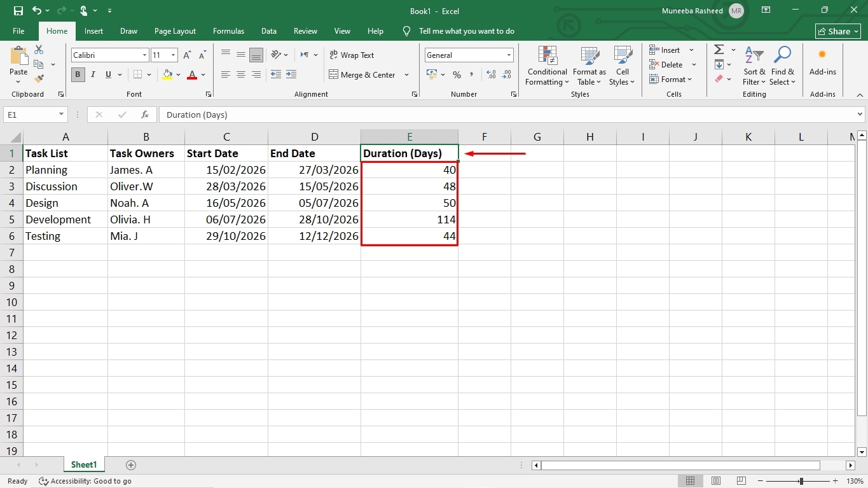The image size is (868, 488).
Task: Click Tell me what you want to do
Action: pos(466,31)
